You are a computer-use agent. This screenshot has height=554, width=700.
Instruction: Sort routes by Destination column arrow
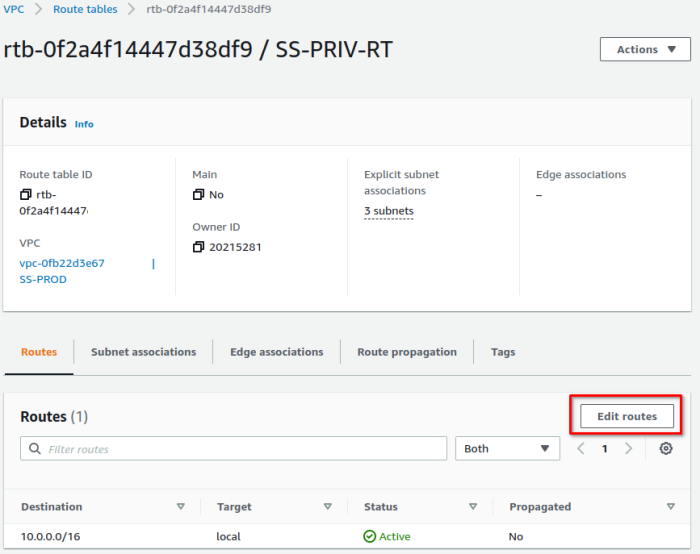[x=180, y=507]
